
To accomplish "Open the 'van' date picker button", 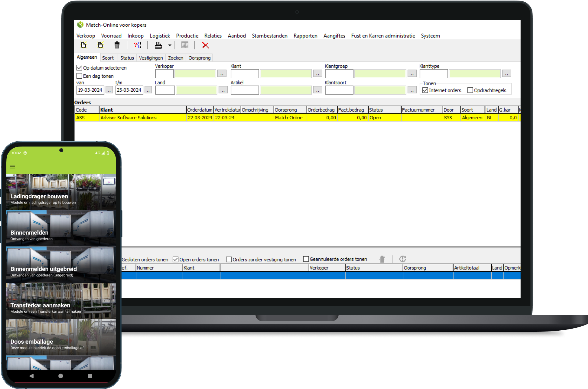I will [109, 90].
